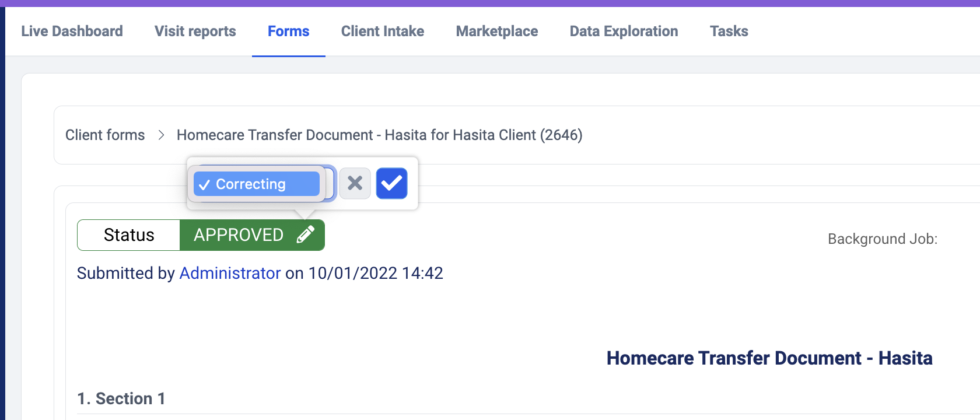The height and width of the screenshot is (420, 980).
Task: Navigate to the Client Intake tab
Action: 382,32
